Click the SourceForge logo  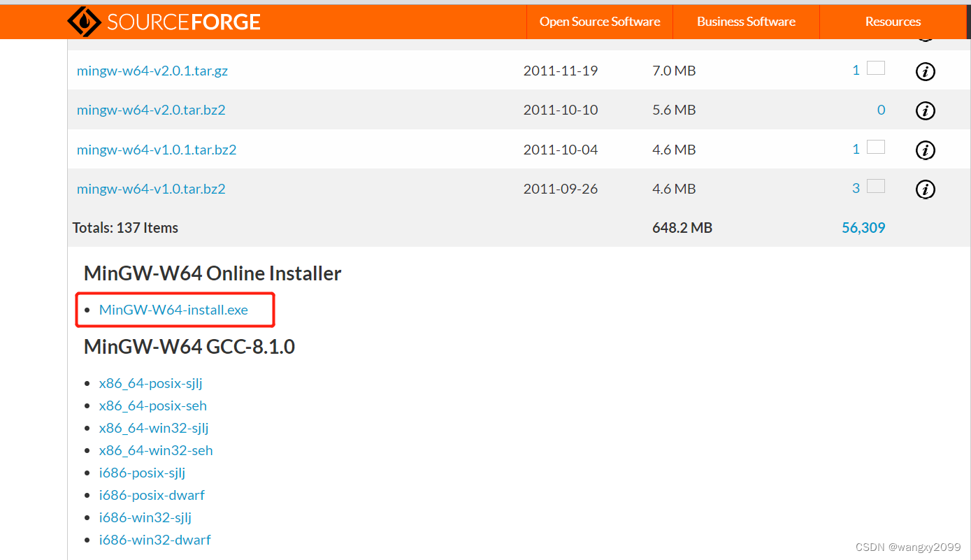[x=164, y=22]
